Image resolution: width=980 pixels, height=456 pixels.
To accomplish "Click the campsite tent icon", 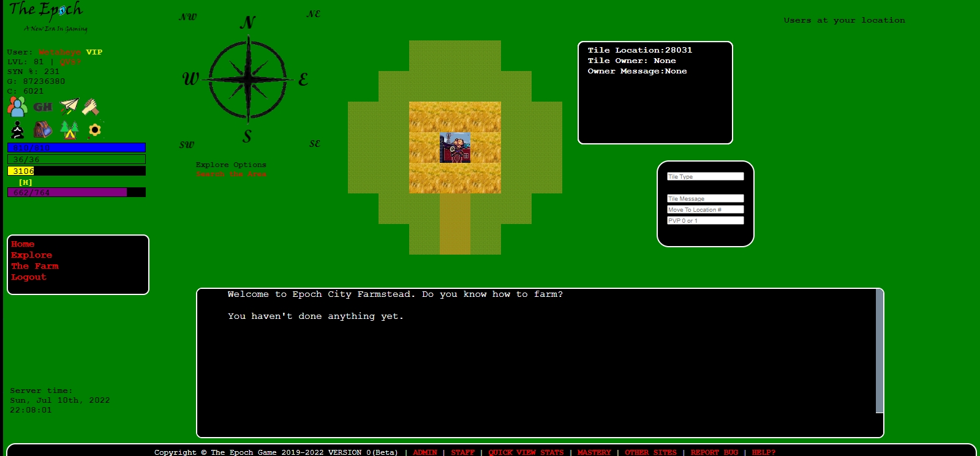I will point(69,130).
